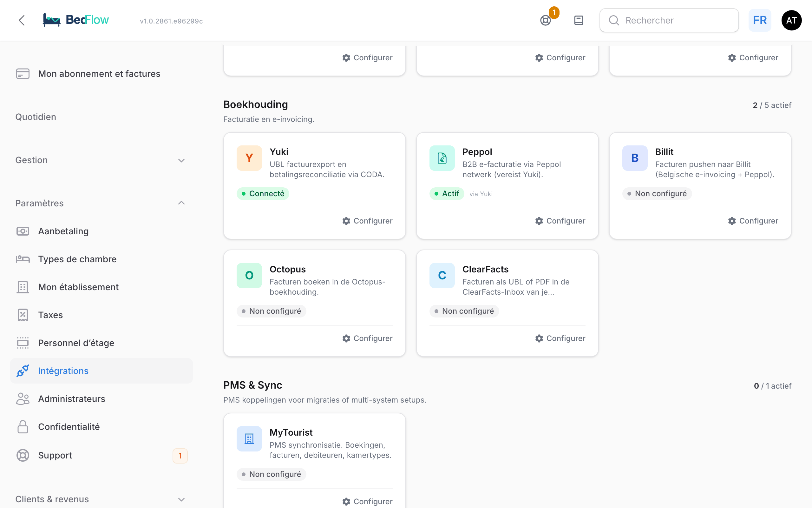Screen dimensions: 812x508
Task: Open Types de chambre settings
Action: click(x=101, y=259)
